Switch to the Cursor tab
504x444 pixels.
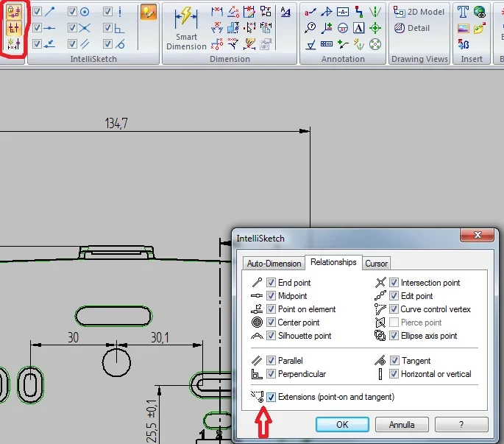click(x=377, y=264)
